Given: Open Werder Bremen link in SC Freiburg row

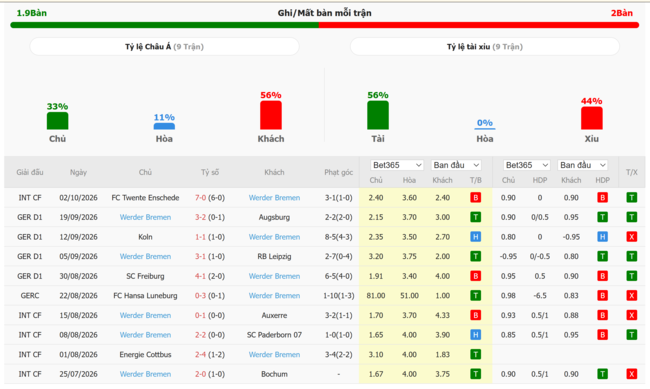Looking at the screenshot, I should 274,276.
